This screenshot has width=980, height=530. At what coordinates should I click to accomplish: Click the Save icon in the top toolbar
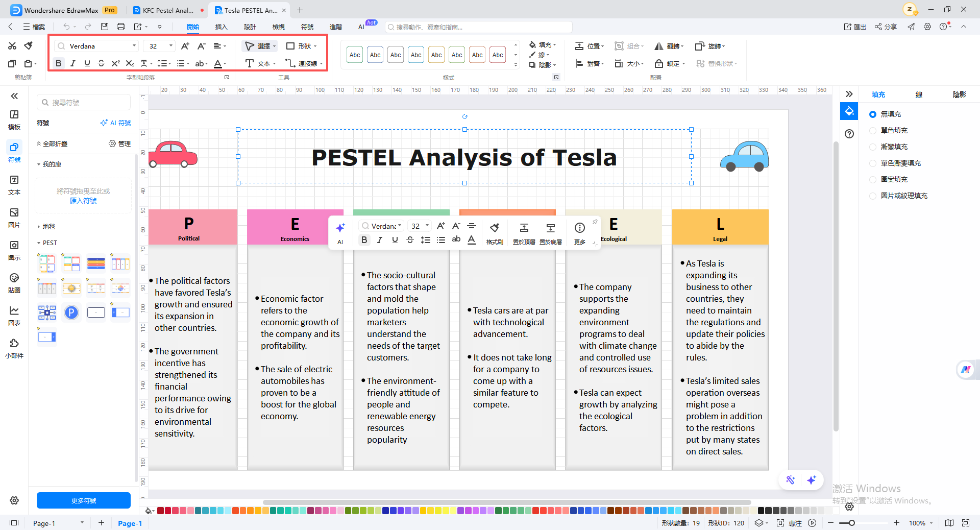coord(105,27)
